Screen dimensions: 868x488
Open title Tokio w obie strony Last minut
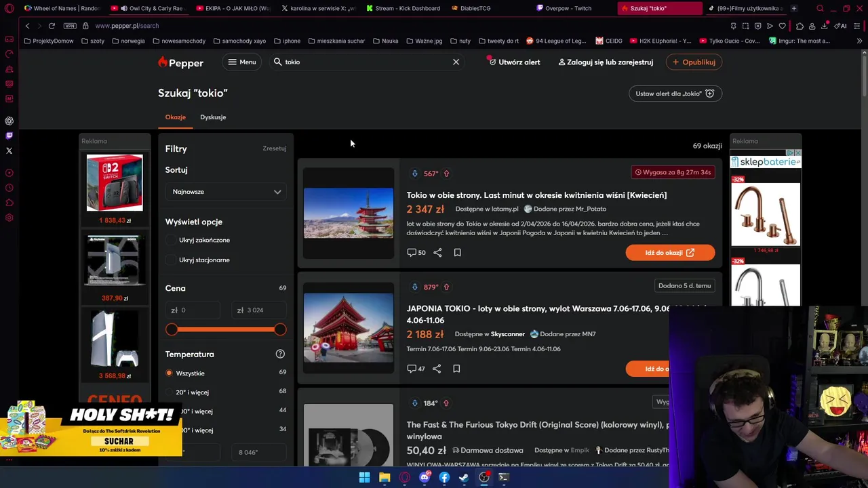pyautogui.click(x=536, y=195)
